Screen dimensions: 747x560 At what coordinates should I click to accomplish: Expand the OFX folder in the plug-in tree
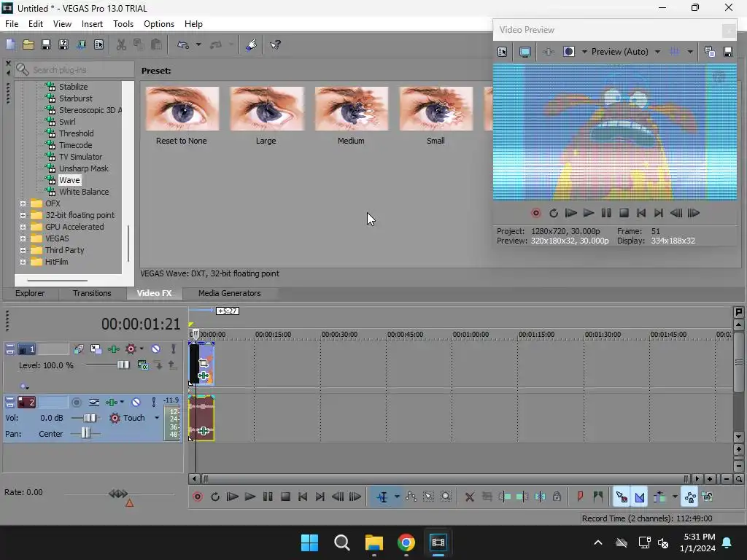click(23, 203)
